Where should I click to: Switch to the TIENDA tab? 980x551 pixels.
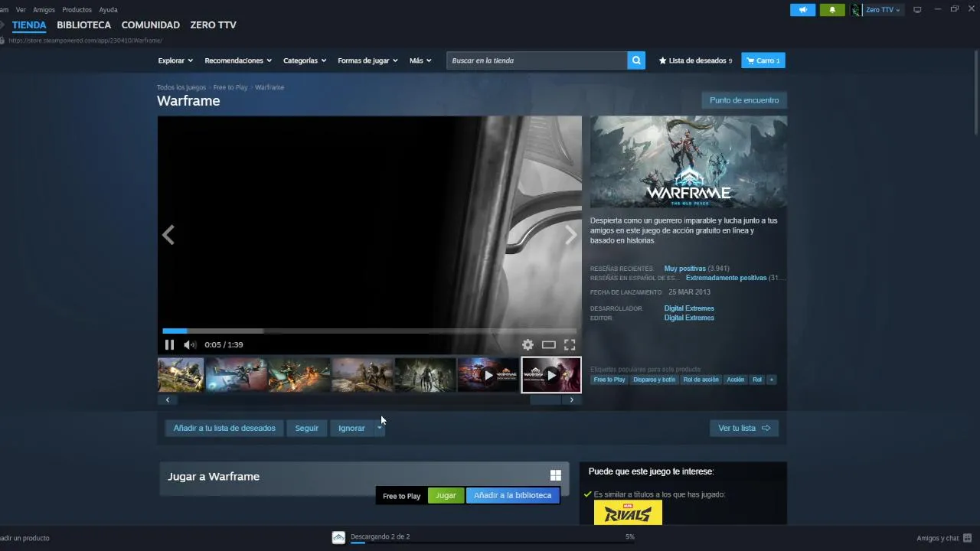29,25
